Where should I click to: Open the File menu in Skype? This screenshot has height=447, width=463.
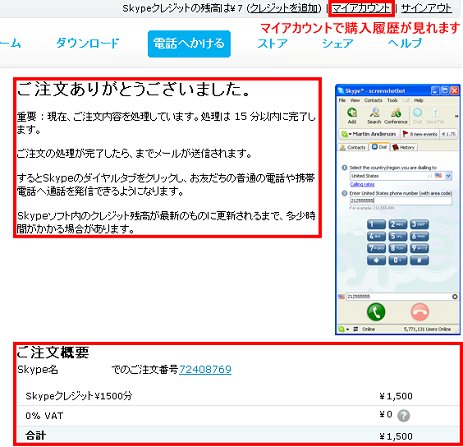(342, 100)
